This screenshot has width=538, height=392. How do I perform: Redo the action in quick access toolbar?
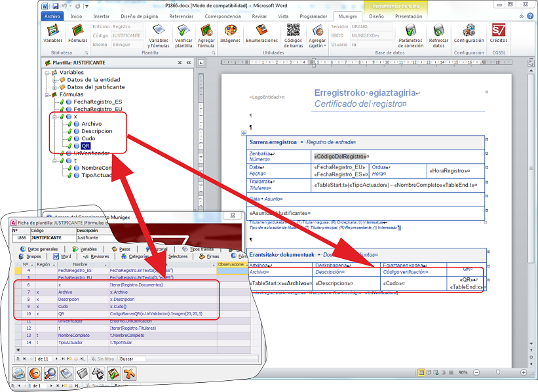click(x=77, y=6)
